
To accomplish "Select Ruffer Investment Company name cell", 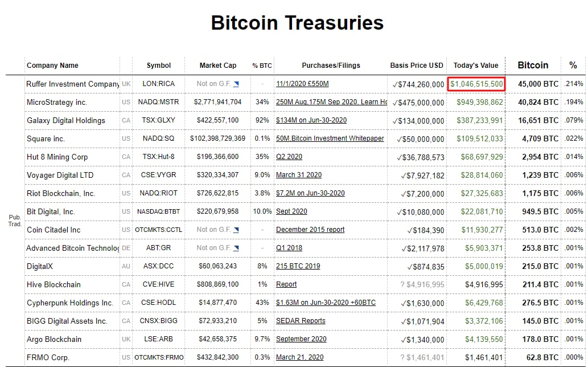I will click(72, 84).
